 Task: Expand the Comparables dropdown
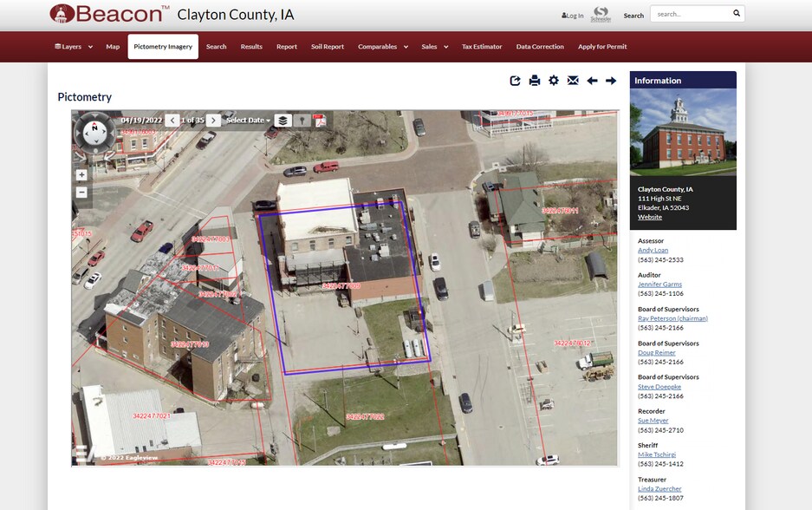point(382,47)
